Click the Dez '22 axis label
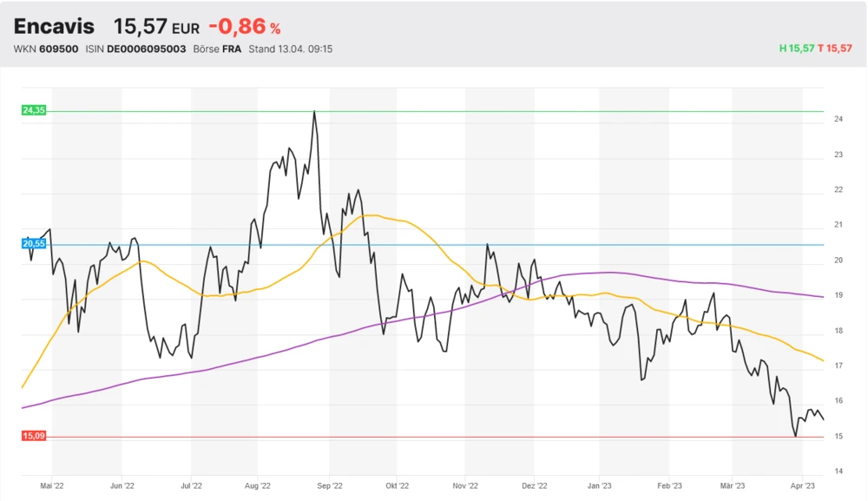Screen dimensions: 868x501 tap(534, 485)
